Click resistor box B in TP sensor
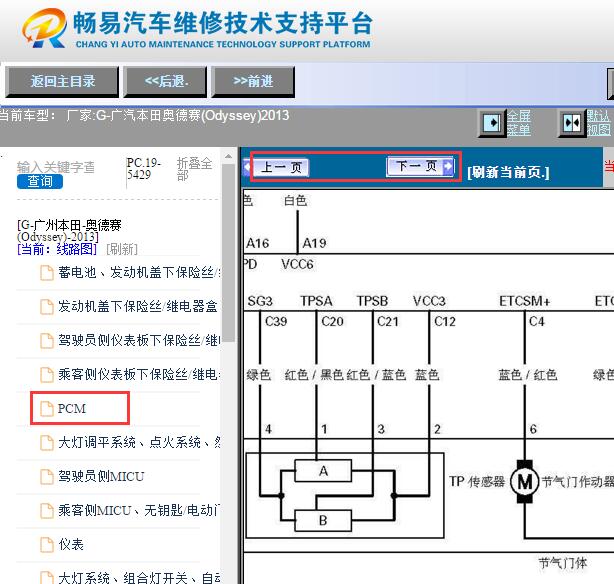 [x=323, y=521]
